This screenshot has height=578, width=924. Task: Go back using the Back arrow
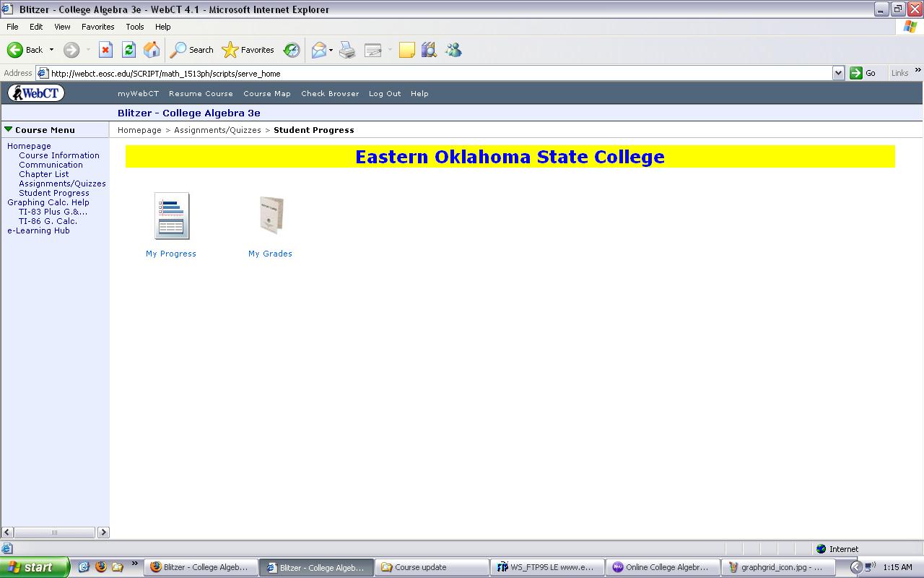25,50
